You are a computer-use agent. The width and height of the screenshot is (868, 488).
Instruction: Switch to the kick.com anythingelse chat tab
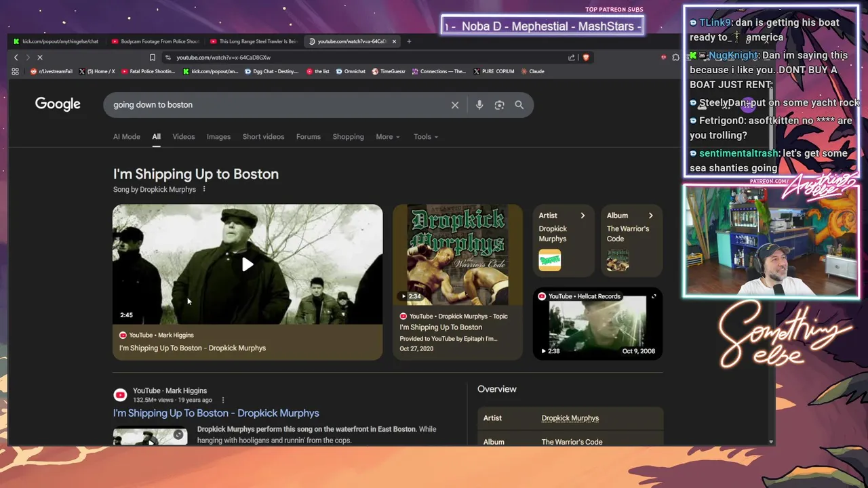(x=56, y=41)
